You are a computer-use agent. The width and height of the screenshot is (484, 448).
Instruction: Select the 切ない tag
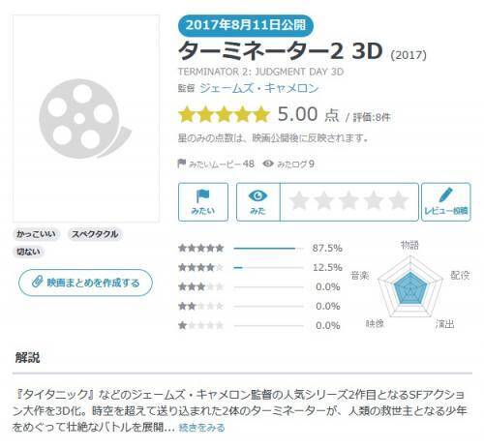click(x=28, y=252)
